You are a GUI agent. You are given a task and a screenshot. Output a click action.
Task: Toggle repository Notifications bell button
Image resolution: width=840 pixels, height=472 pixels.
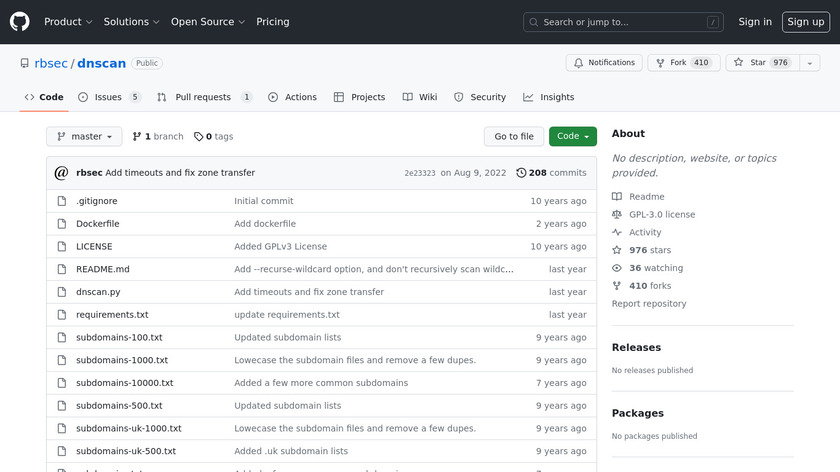pyautogui.click(x=604, y=63)
